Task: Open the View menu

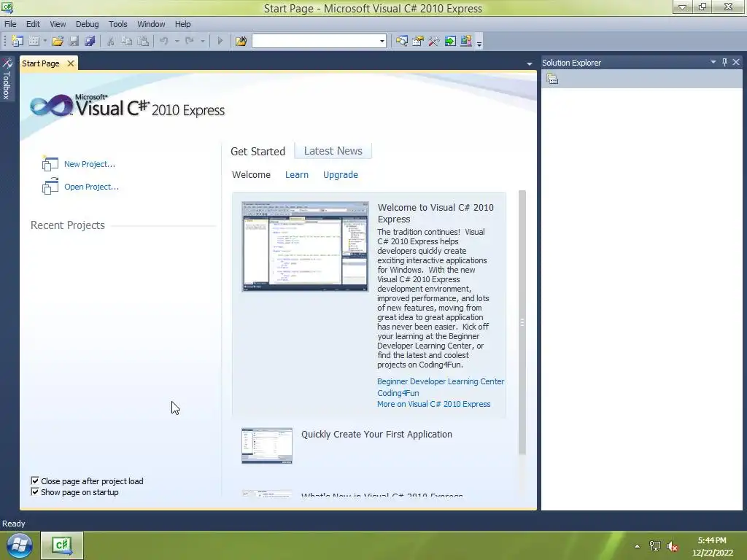Action: coord(58,24)
